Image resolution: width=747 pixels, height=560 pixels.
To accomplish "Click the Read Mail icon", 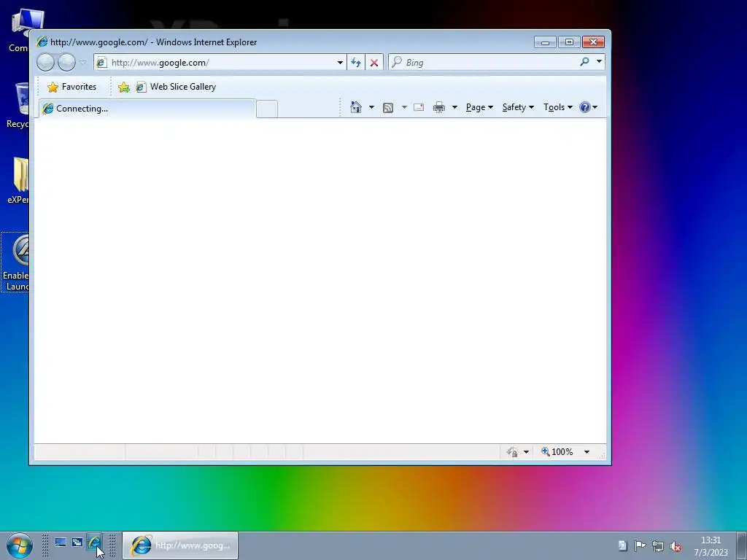I will pyautogui.click(x=419, y=107).
